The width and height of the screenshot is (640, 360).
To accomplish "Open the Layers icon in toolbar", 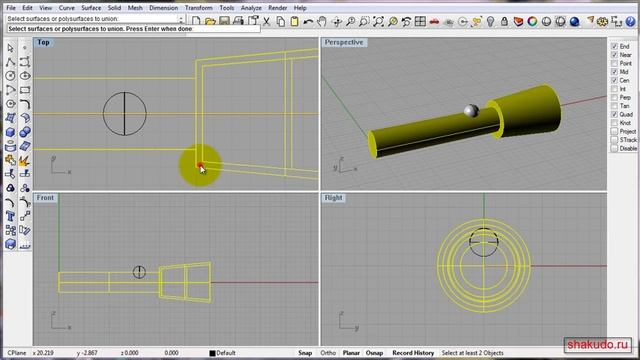I will pos(518,21).
